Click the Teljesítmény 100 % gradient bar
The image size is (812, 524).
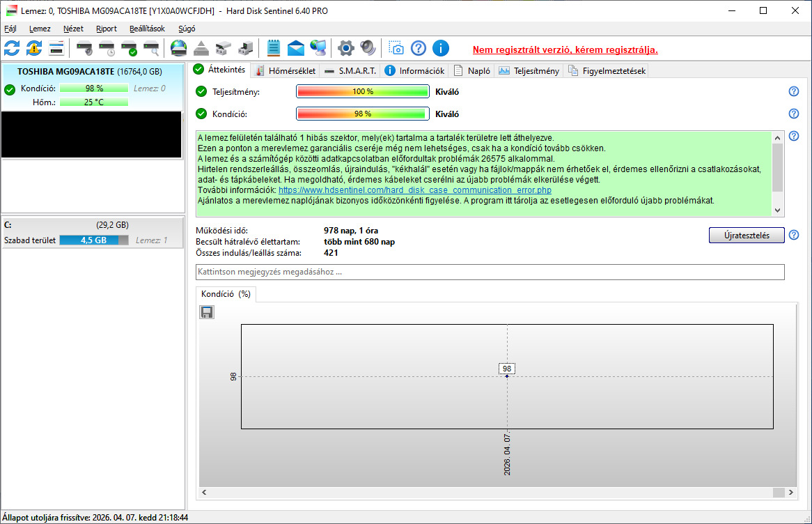(363, 92)
